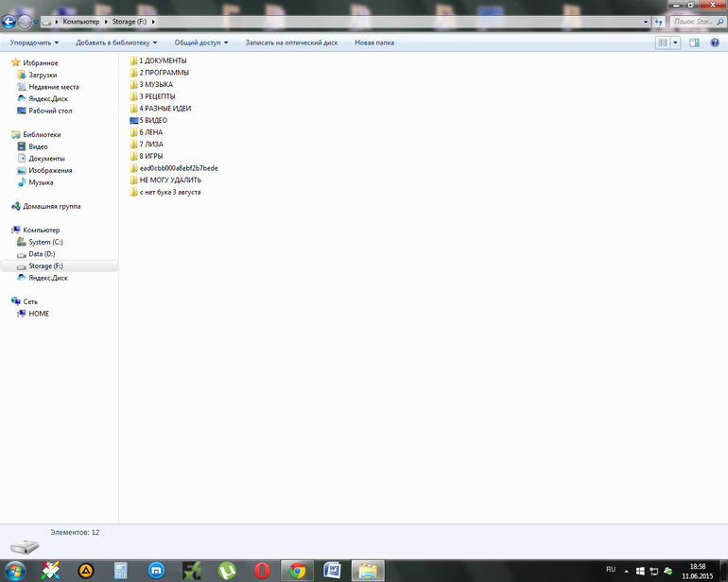Change view using the view icon
728x582 pixels.
coord(663,43)
